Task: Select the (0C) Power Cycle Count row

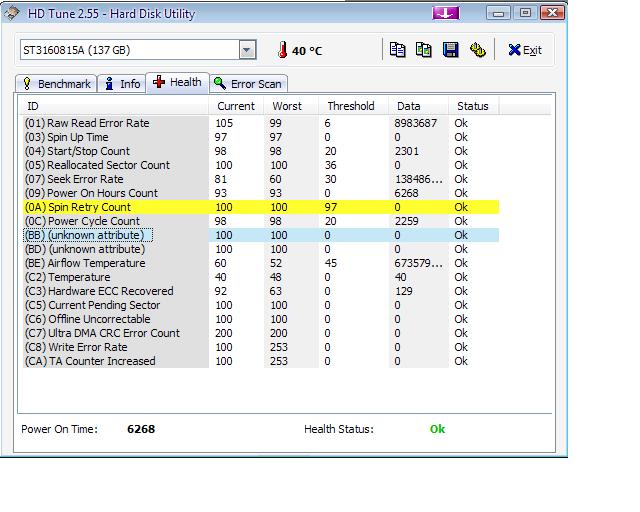Action: point(261,221)
